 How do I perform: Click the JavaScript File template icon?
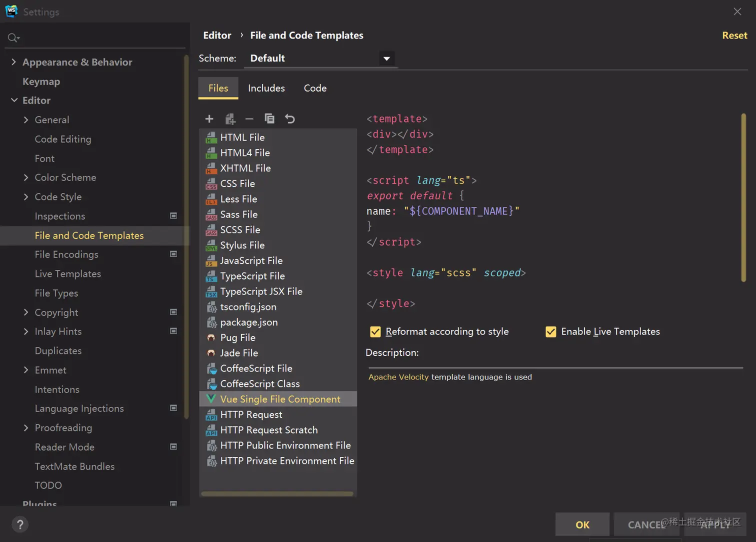point(211,260)
